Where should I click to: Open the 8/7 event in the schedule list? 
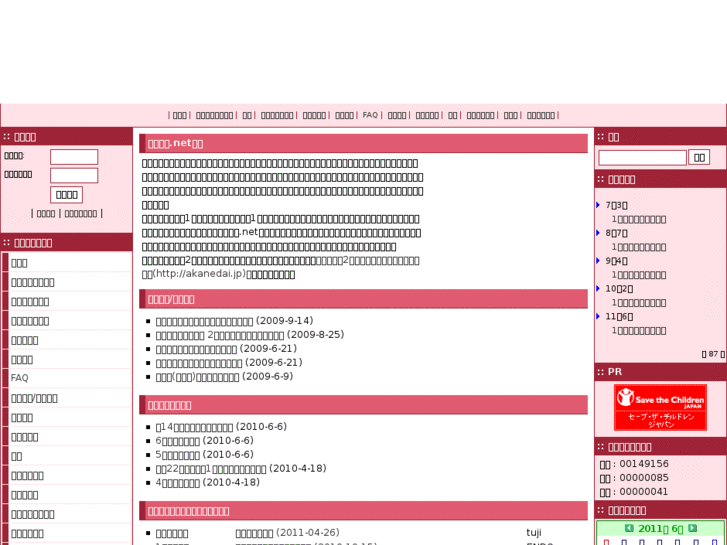pos(638,247)
